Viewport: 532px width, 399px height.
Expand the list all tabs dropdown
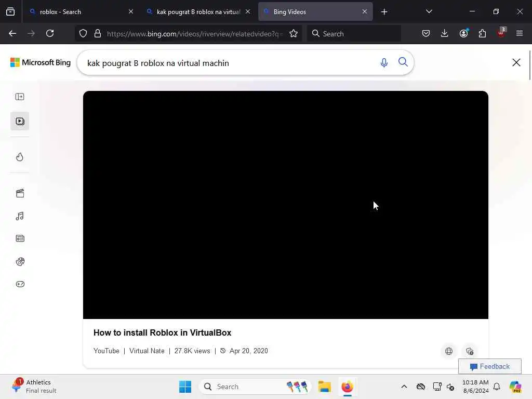(x=429, y=12)
